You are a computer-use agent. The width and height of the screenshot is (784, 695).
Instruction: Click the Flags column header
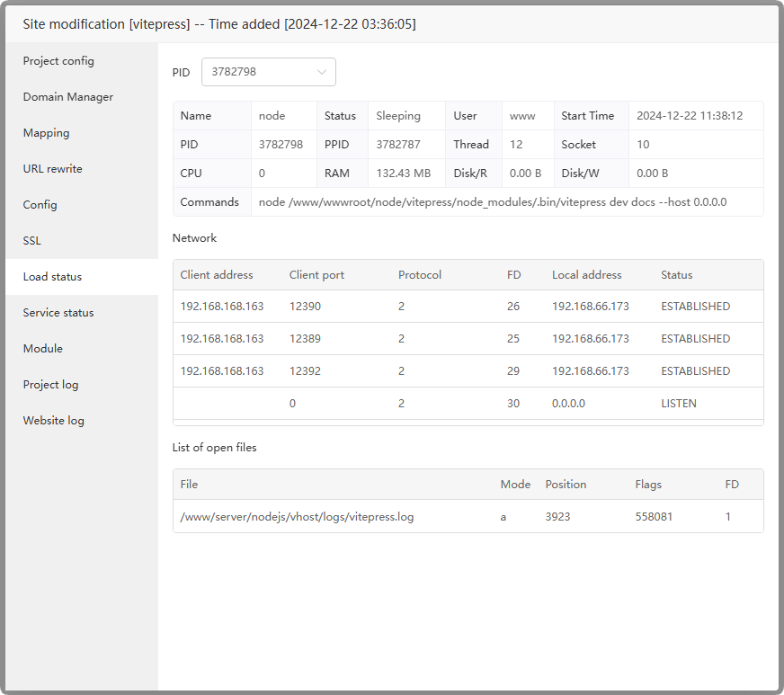(x=647, y=485)
